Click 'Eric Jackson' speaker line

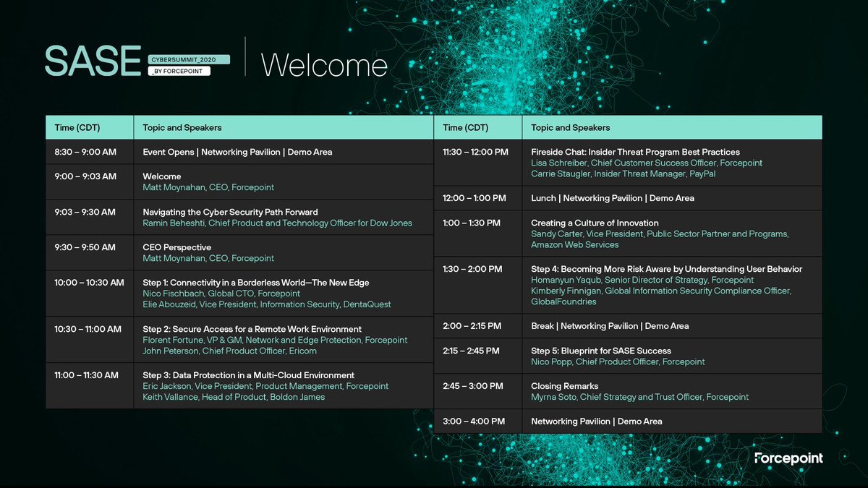[265, 386]
